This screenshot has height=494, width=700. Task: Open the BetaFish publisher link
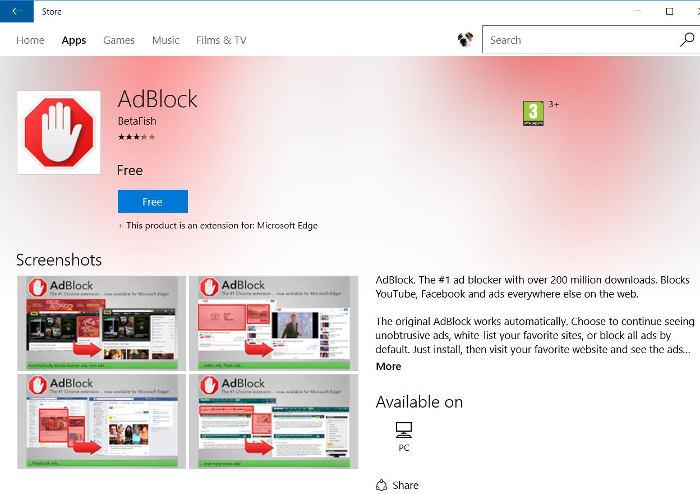point(137,121)
